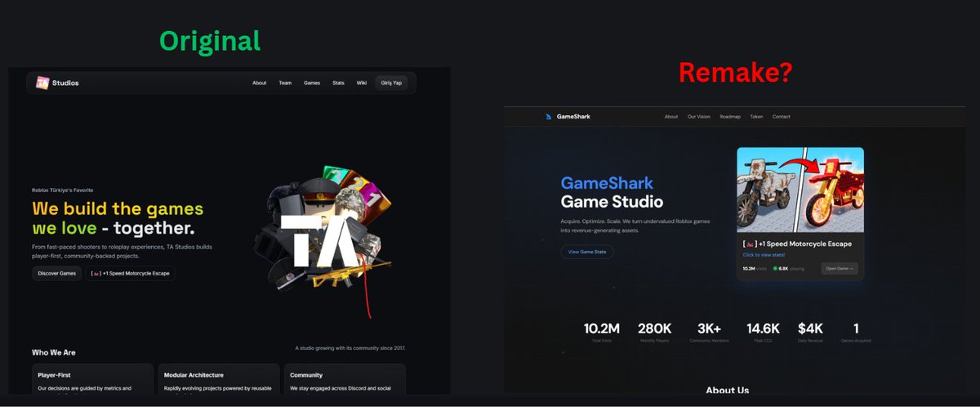Click the studio growing since 2017 text
The height and width of the screenshot is (407, 980).
350,348
